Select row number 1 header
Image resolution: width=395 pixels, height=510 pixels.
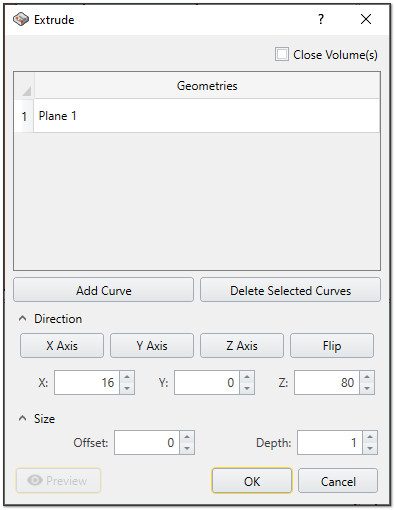tap(24, 116)
